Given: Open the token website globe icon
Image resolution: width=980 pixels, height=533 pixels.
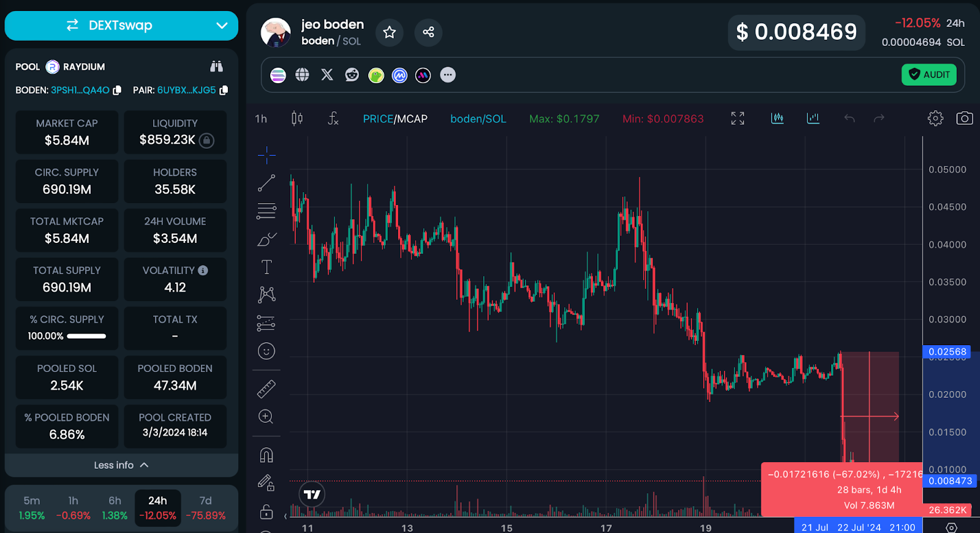Looking at the screenshot, I should click(x=302, y=75).
